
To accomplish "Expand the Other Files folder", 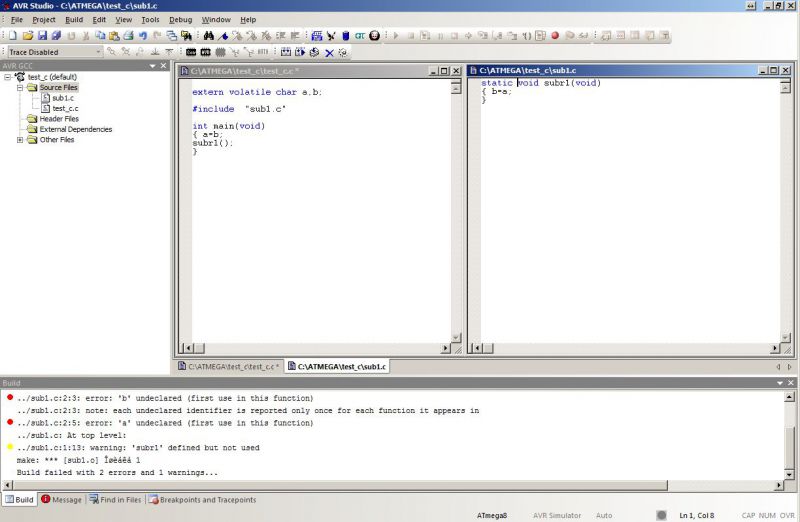I will click(x=20, y=140).
